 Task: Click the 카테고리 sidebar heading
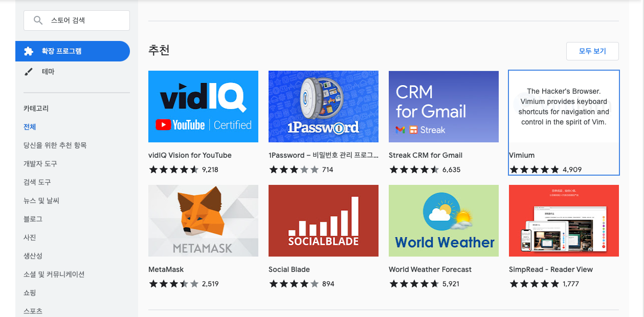pos(36,109)
